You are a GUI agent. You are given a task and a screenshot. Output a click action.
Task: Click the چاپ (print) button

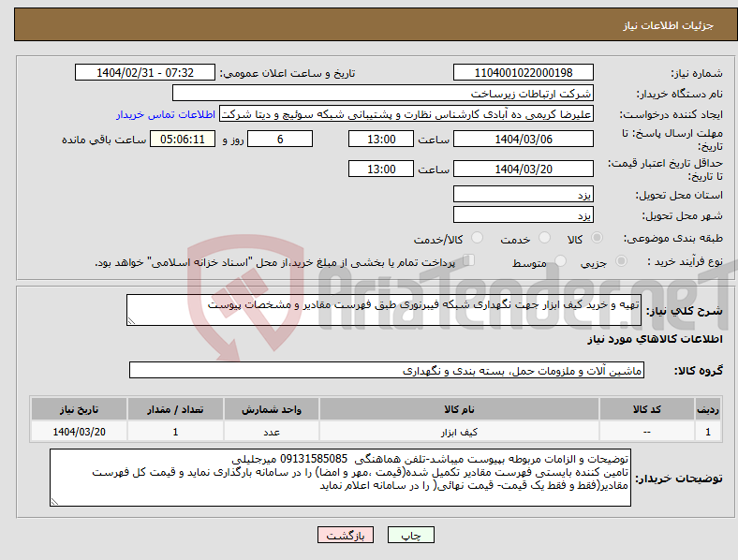tap(410, 535)
